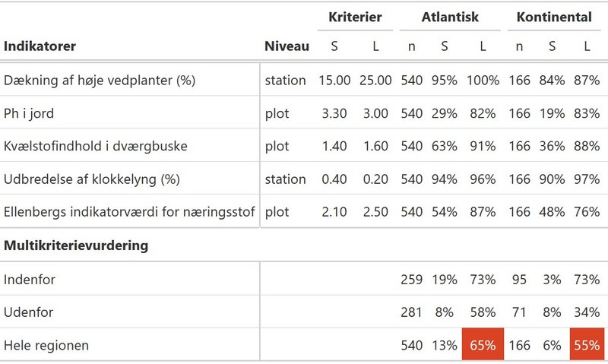Click the Indikatorer column header
The height and width of the screenshot is (364, 608).
(x=40, y=46)
